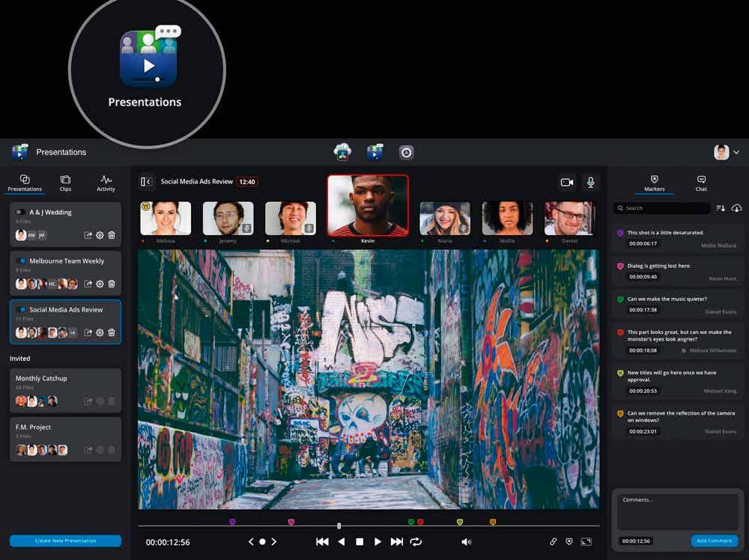Select Michael's video thumbnail
The height and width of the screenshot is (560, 749).
point(291,218)
